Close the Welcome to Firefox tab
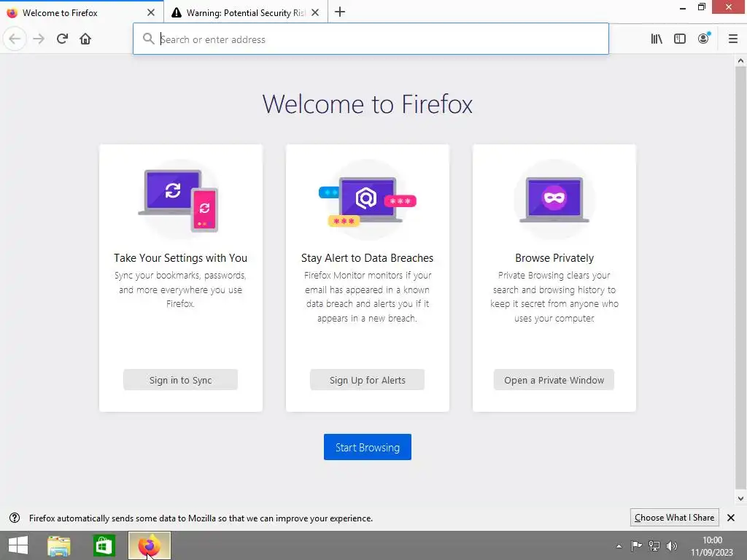This screenshot has height=560, width=747. pyautogui.click(x=151, y=12)
